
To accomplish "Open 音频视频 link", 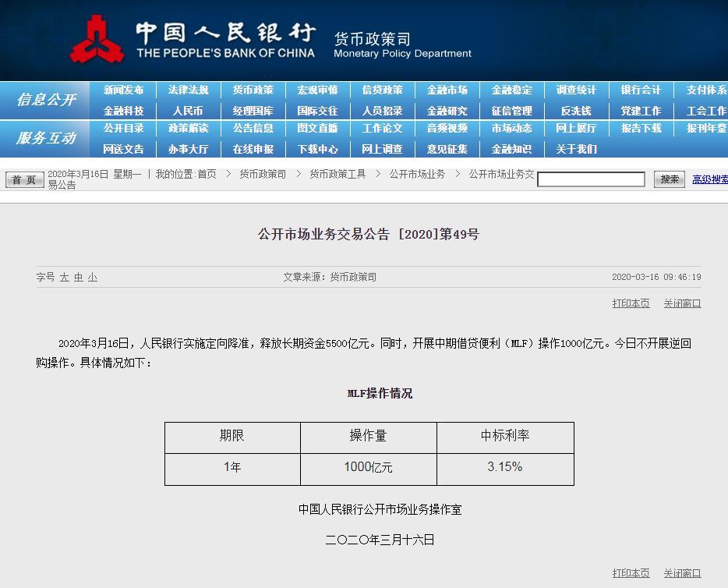I will point(447,128).
